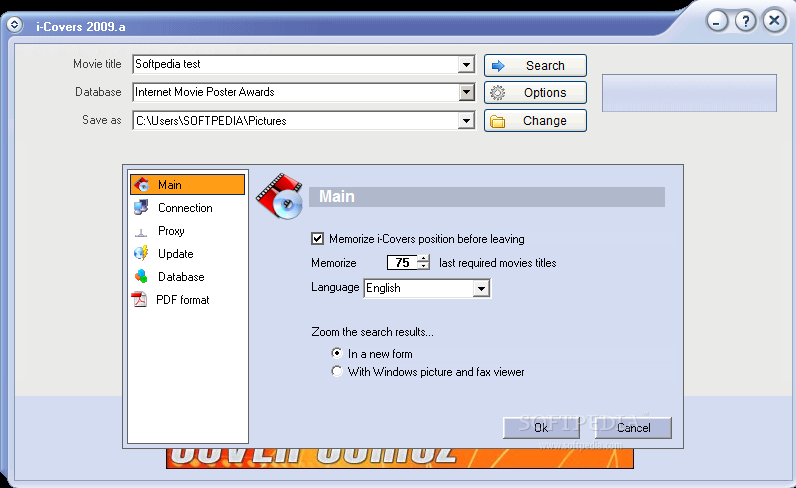
Task: Click the 'Zoom the search results...' label
Action: click(372, 332)
